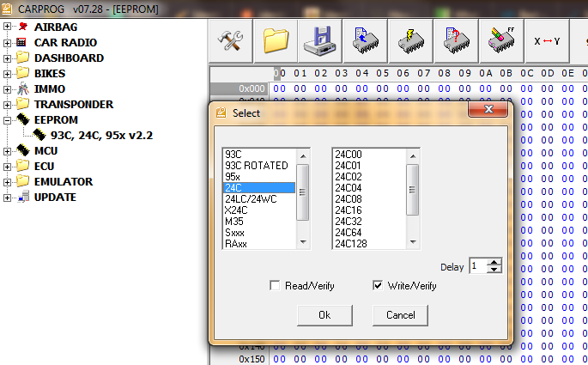The image size is (588, 365).
Task: Open settings via hammer and wrench icon
Action: (x=231, y=41)
